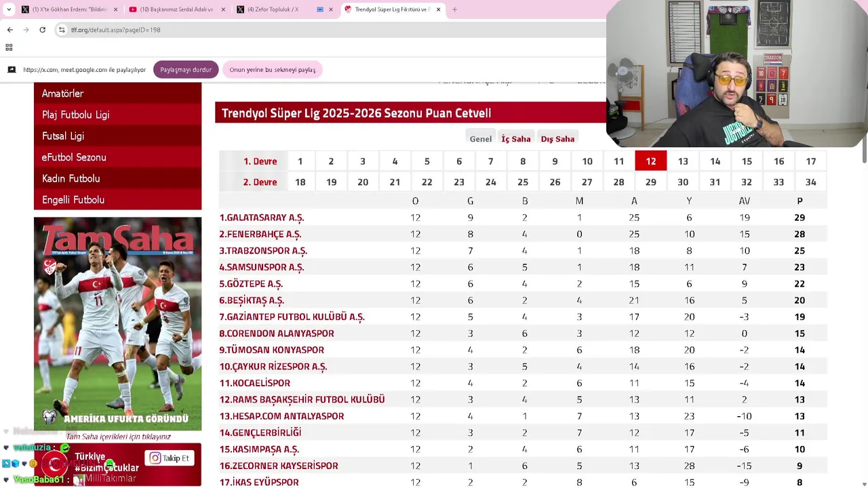This screenshot has height=488, width=868.
Task: Open 9.TÜMOSAN KONYASPOR team link
Action: (271, 350)
